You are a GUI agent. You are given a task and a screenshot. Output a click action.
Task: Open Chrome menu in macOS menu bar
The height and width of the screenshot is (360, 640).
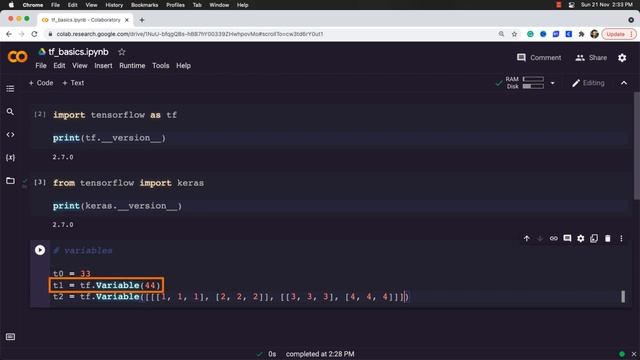coord(33,5)
